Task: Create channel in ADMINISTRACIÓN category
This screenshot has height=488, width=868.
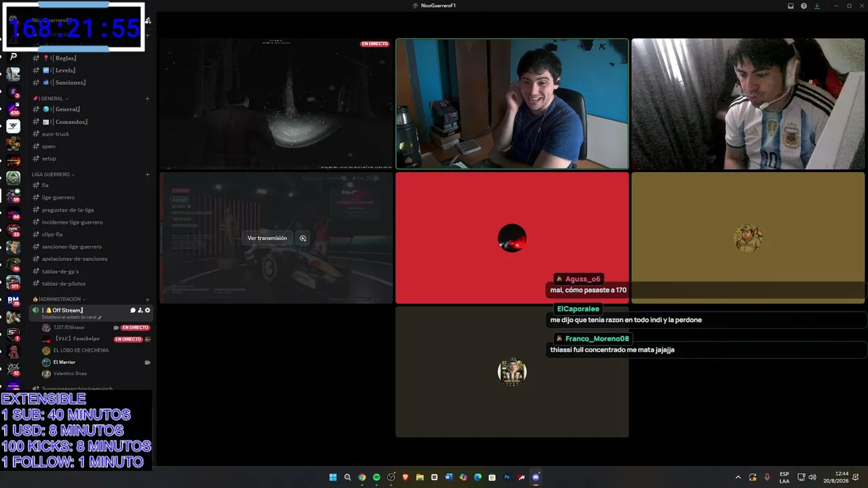Action: click(147, 299)
